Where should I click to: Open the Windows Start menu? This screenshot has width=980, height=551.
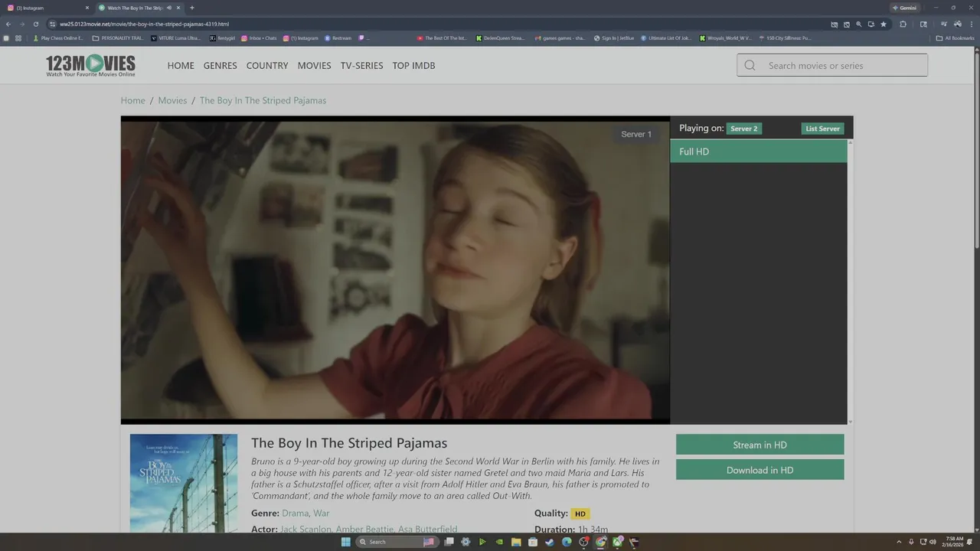coord(345,542)
